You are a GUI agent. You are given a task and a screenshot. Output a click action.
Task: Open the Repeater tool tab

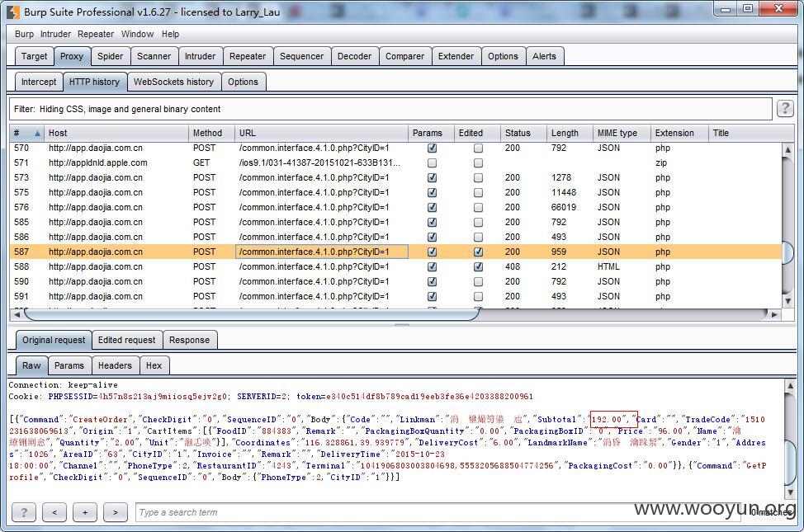[x=248, y=56]
